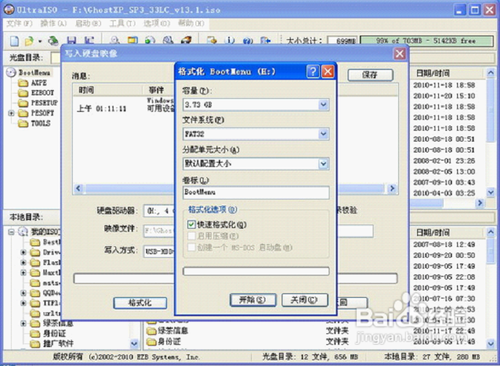This screenshot has height=366, width=500.
Task: Toggle the enable compression checkbox
Action: point(191,236)
